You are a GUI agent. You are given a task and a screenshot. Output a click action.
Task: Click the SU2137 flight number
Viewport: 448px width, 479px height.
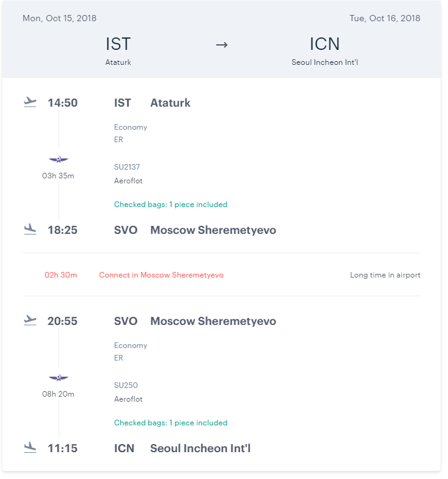pyautogui.click(x=127, y=167)
